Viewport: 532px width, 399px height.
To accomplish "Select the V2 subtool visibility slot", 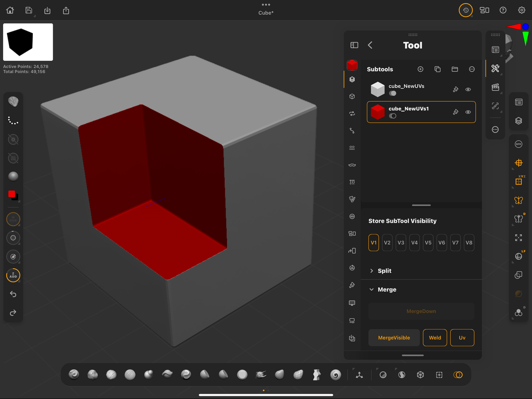I will pos(387,243).
